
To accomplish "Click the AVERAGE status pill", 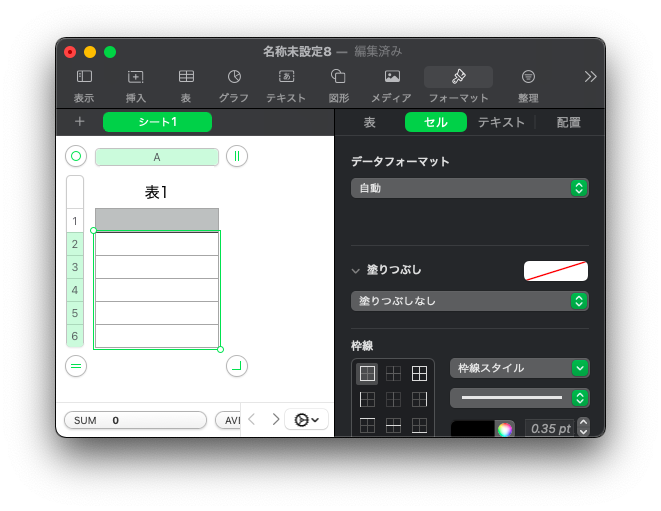I will coord(228,420).
